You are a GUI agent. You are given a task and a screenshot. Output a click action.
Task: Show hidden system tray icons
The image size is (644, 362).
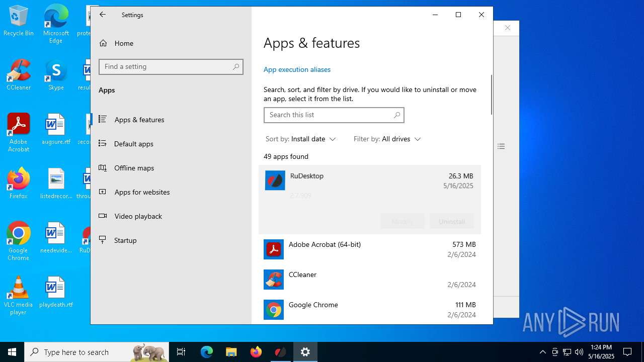pos(542,352)
